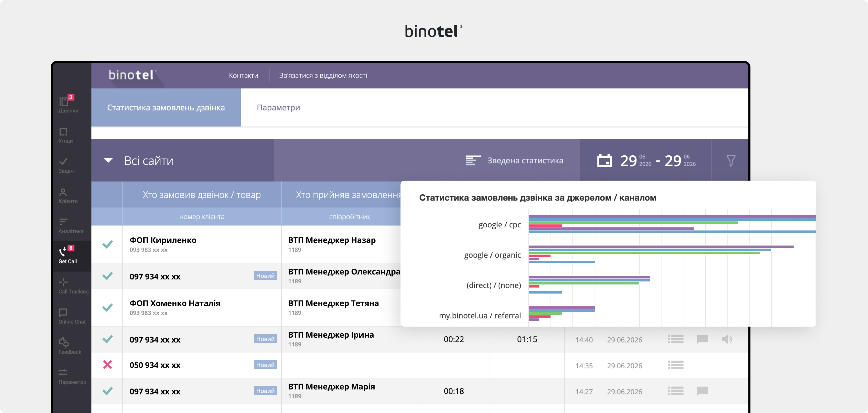The height and width of the screenshot is (413, 868).
Task: Select ФОП Кириленко client name
Action: click(163, 240)
